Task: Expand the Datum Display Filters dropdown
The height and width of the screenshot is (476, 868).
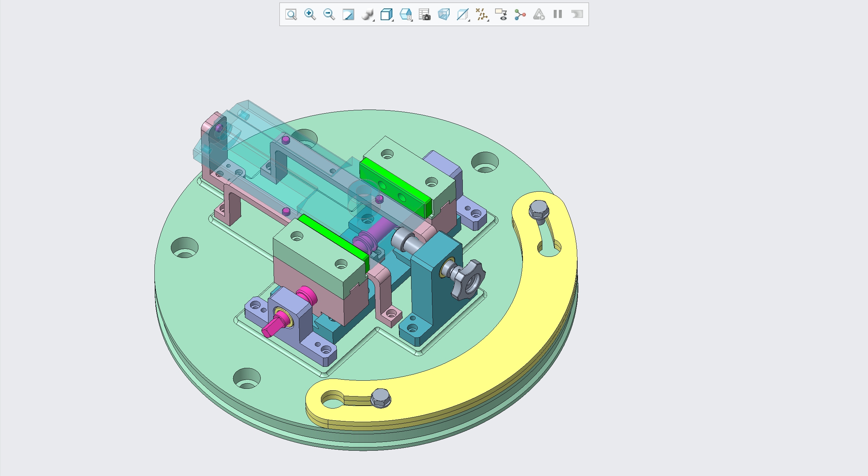Action: (x=482, y=15)
